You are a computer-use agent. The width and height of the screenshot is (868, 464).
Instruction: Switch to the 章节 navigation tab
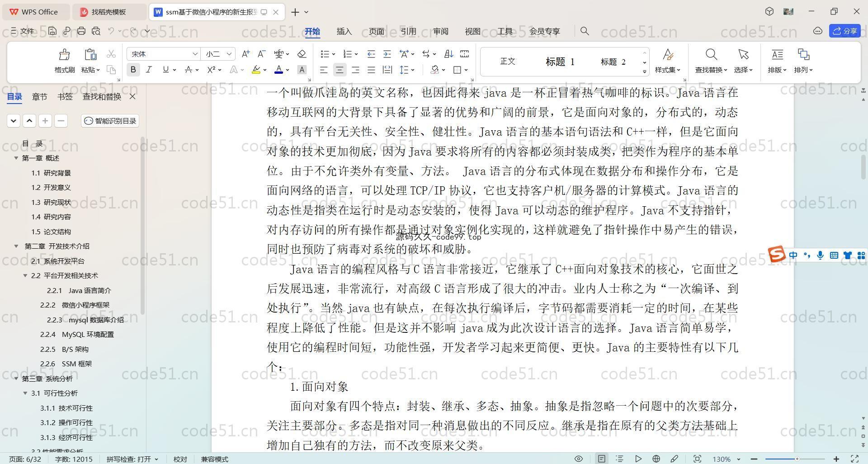(x=39, y=96)
